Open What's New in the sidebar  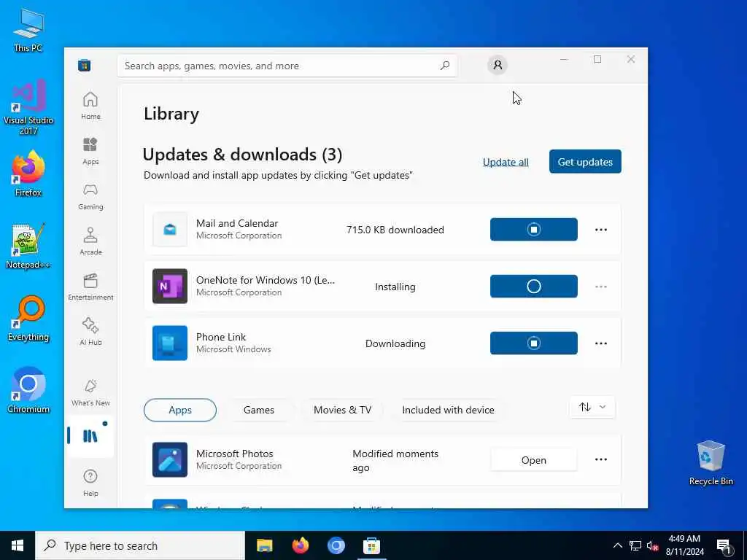coord(90,392)
